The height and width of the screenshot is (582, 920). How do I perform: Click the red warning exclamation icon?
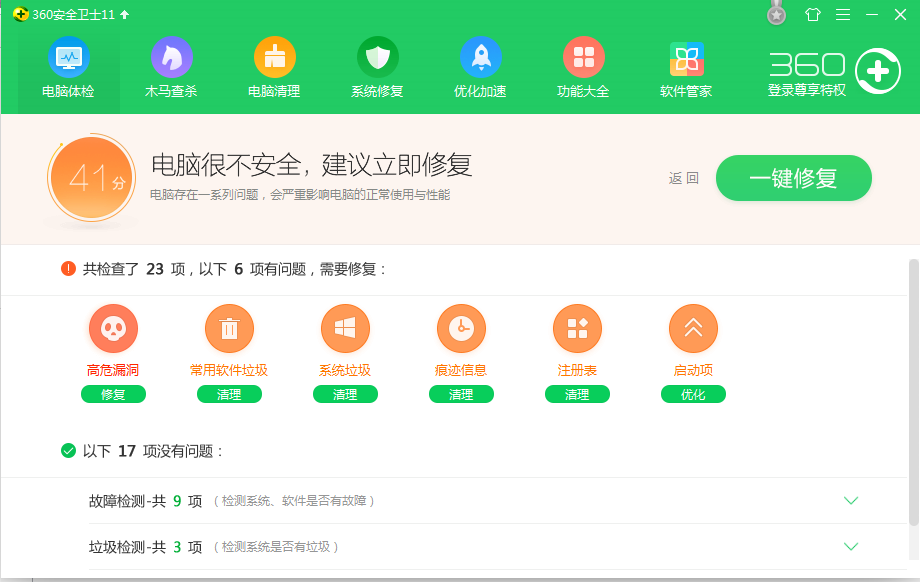[68, 269]
